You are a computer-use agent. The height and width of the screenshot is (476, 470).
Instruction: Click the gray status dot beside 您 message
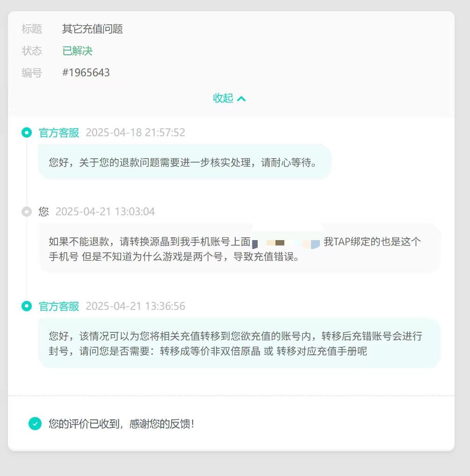click(x=27, y=212)
